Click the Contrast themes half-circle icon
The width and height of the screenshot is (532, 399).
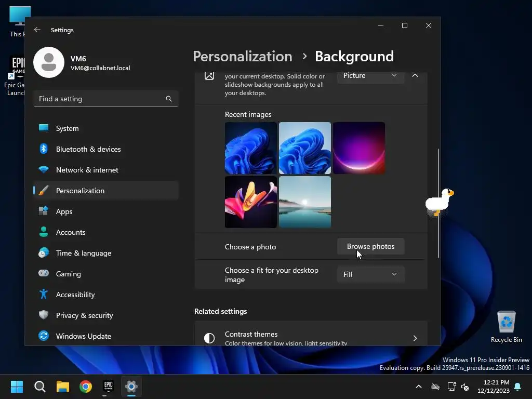(x=209, y=338)
